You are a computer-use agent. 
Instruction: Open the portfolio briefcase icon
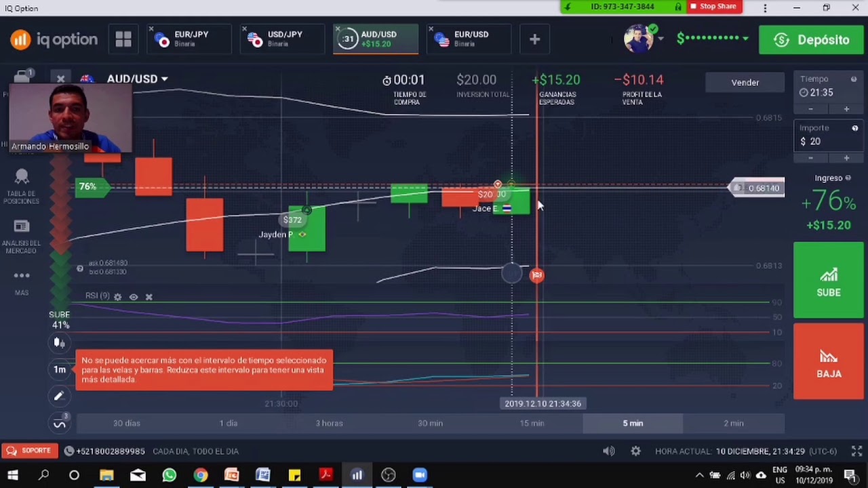coord(22,75)
